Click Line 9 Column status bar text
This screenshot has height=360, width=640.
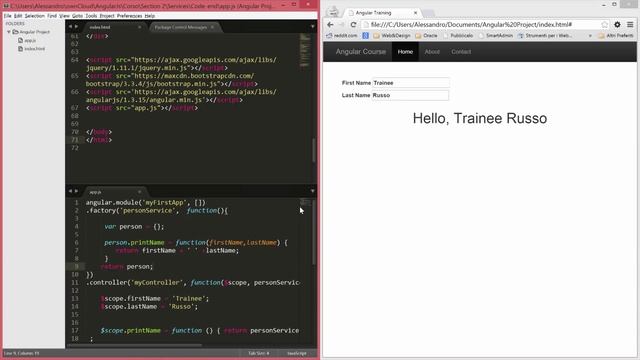tap(22, 353)
